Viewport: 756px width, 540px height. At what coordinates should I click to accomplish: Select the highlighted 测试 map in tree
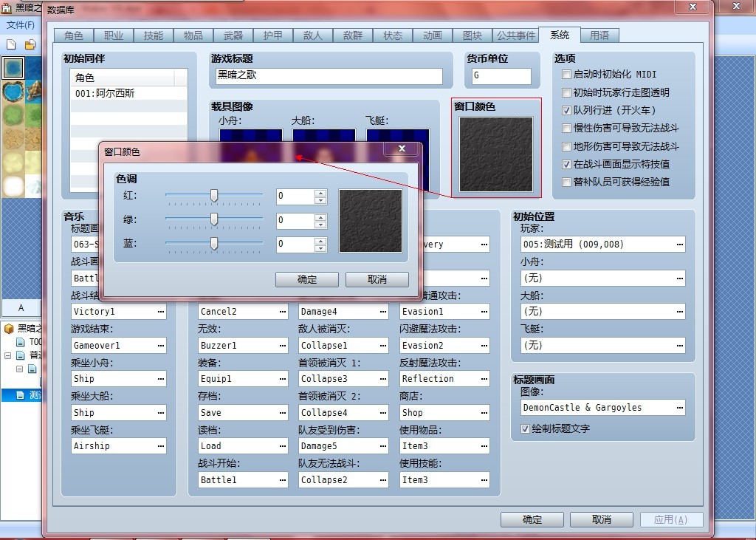click(x=35, y=395)
